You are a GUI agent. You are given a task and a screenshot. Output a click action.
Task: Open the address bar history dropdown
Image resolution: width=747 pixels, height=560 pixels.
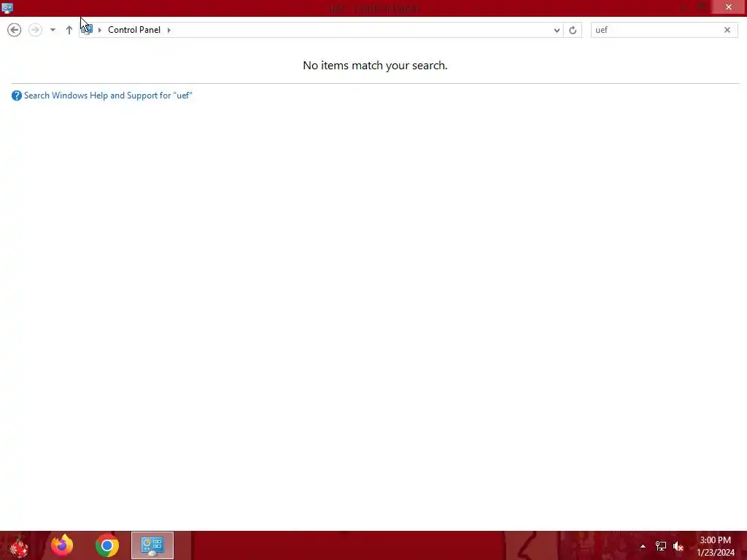(557, 30)
